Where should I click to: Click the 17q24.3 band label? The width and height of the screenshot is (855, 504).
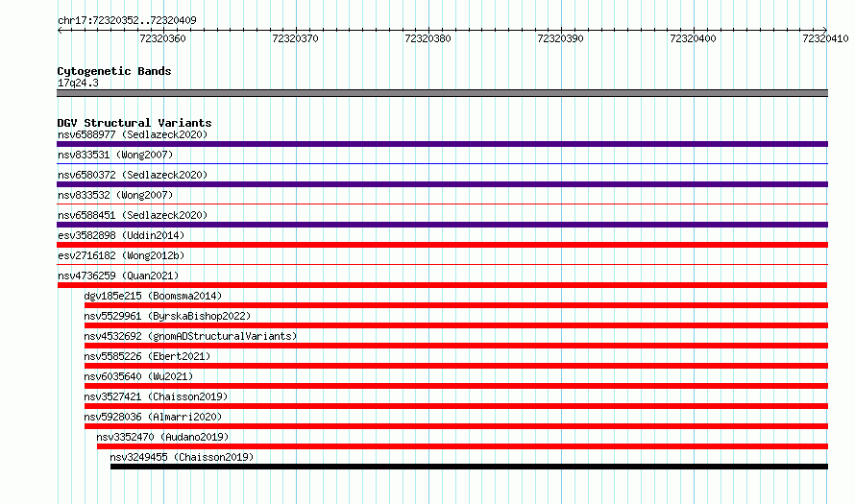(x=78, y=83)
